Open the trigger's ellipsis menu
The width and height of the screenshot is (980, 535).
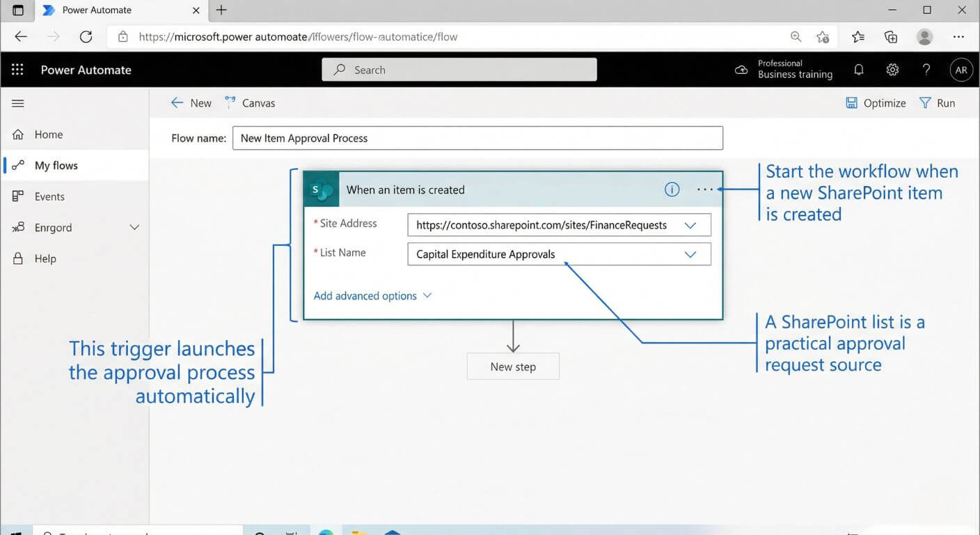pos(704,189)
